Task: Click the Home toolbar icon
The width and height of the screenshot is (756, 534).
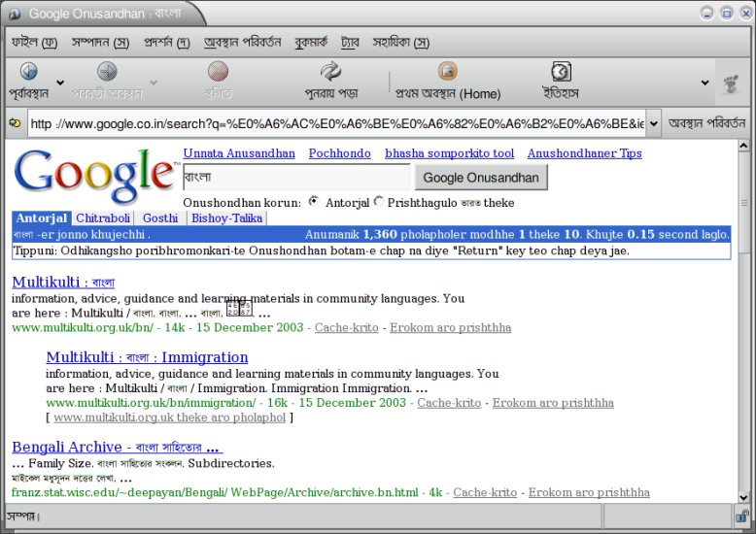Action: (447, 72)
